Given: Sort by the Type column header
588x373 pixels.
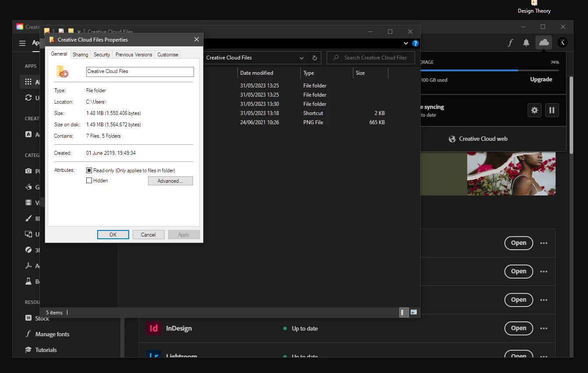Looking at the screenshot, I should 327,73.
